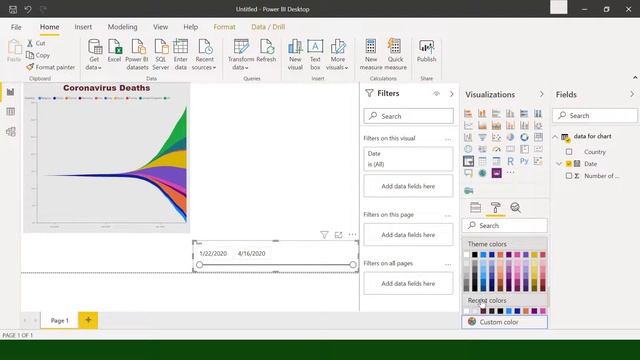Screen dimensions: 640x360
Task: Switch to Report view in left sidebar
Action: click(11, 92)
